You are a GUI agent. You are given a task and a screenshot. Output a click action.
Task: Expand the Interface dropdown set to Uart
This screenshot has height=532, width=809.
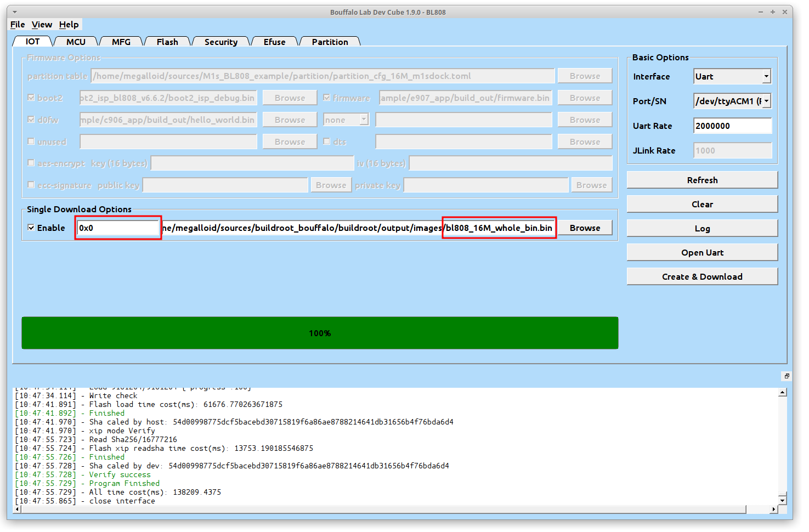click(x=732, y=77)
